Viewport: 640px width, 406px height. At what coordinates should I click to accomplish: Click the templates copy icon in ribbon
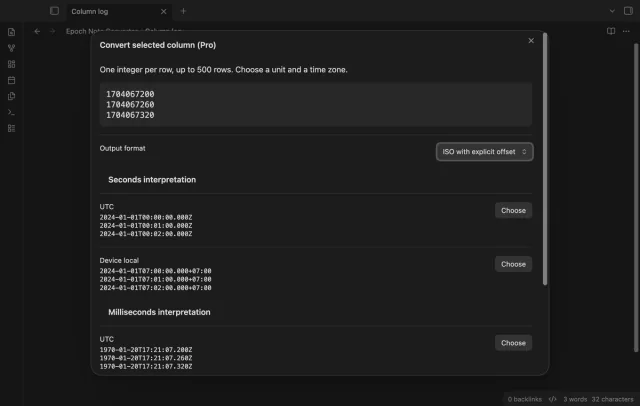(11, 96)
